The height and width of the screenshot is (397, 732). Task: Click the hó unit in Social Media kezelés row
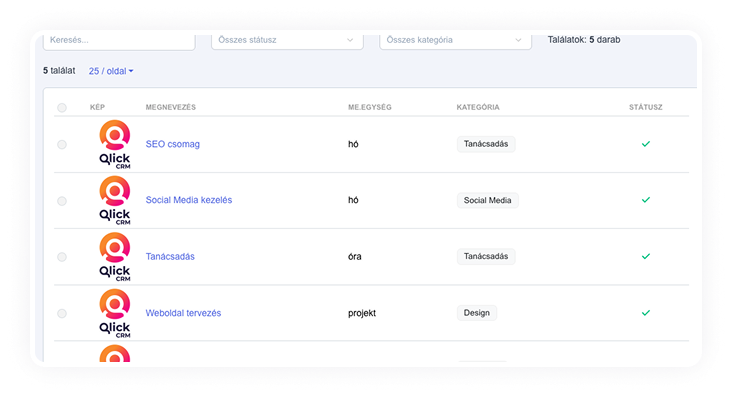(353, 200)
